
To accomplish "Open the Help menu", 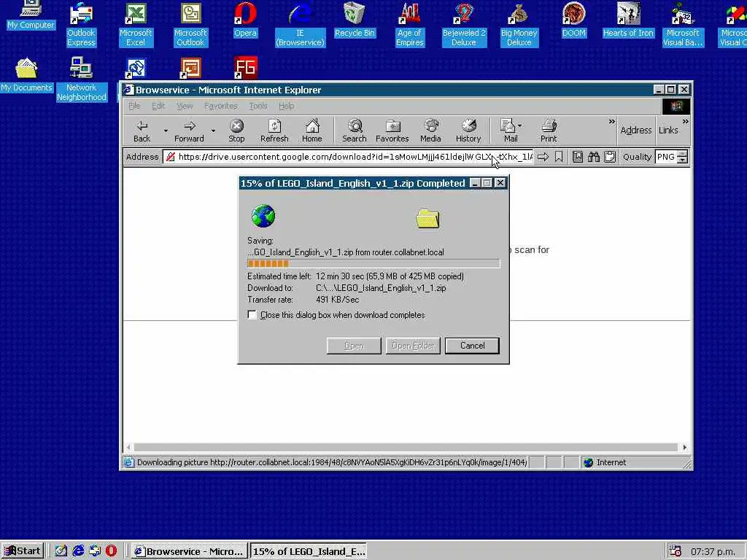I will click(x=286, y=106).
